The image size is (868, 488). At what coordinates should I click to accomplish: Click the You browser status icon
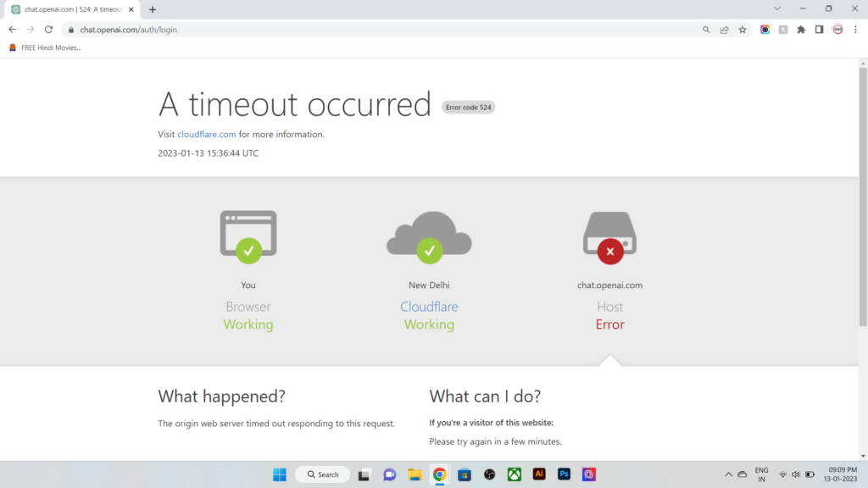[x=248, y=237]
